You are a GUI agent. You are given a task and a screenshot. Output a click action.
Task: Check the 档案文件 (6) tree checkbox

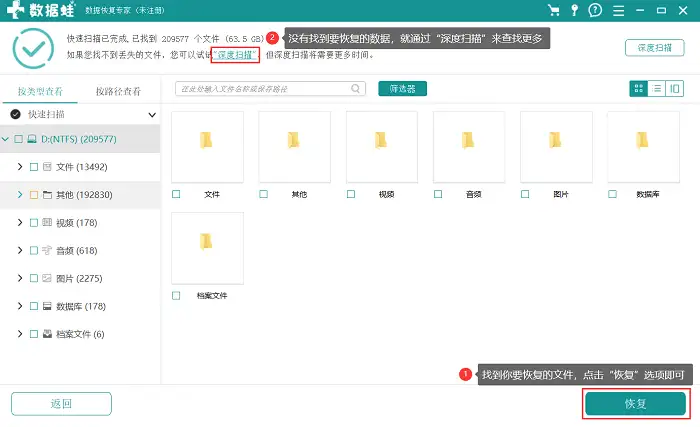click(33, 334)
